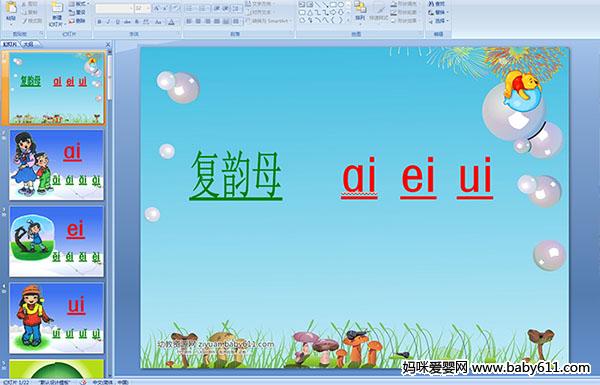
Task: Click the numbering list icon
Action: 202,8
